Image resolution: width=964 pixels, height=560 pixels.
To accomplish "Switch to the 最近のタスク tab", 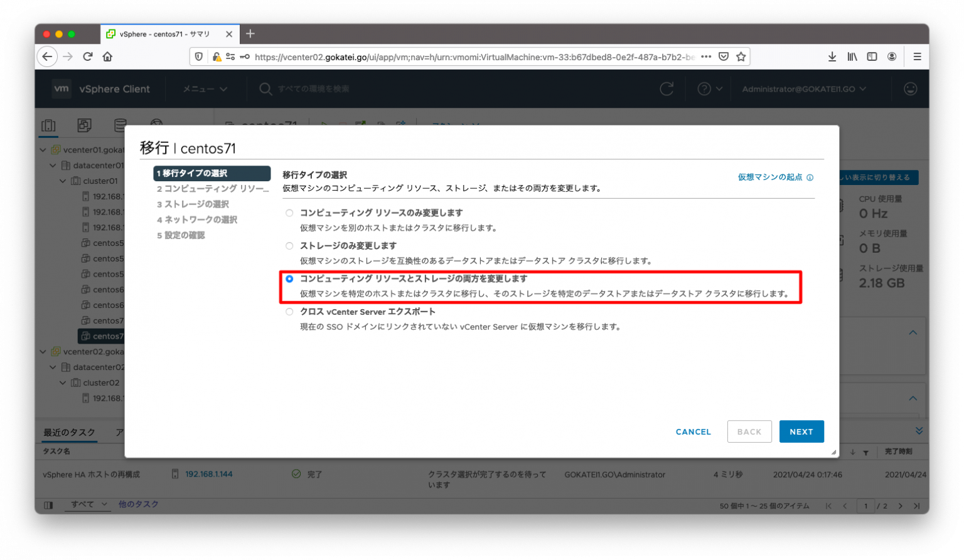I will 69,432.
